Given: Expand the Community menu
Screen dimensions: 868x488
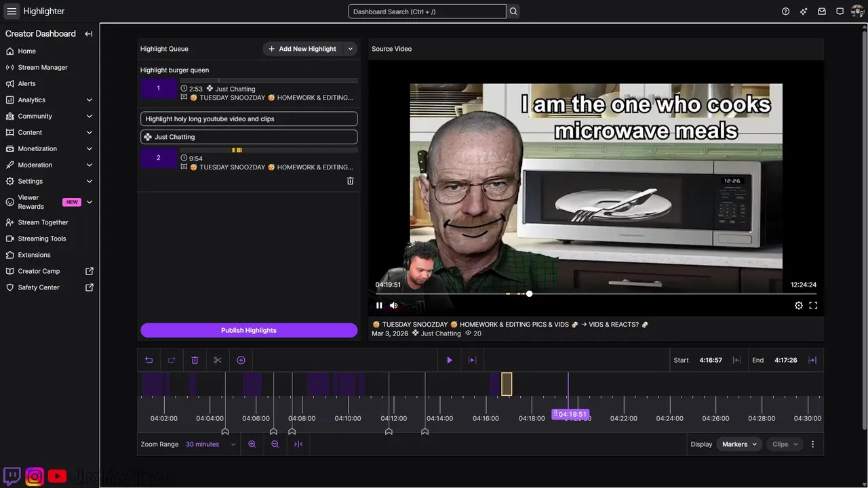Looking at the screenshot, I should (x=90, y=116).
